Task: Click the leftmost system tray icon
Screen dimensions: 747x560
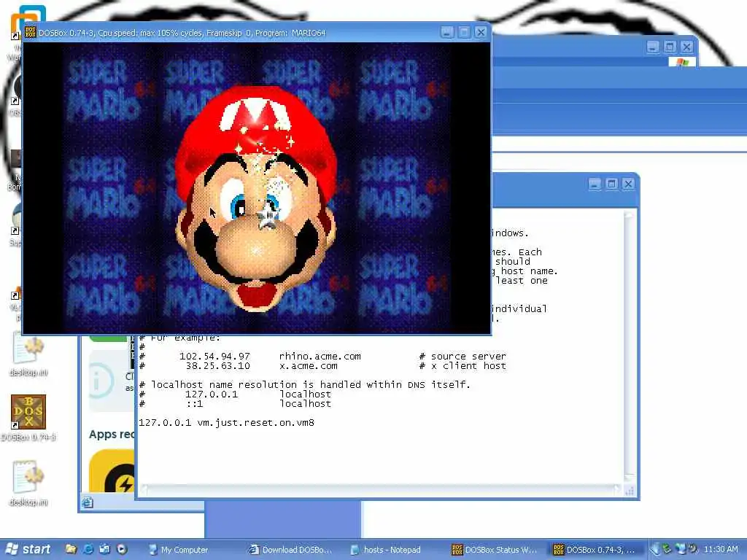Action: point(655,549)
